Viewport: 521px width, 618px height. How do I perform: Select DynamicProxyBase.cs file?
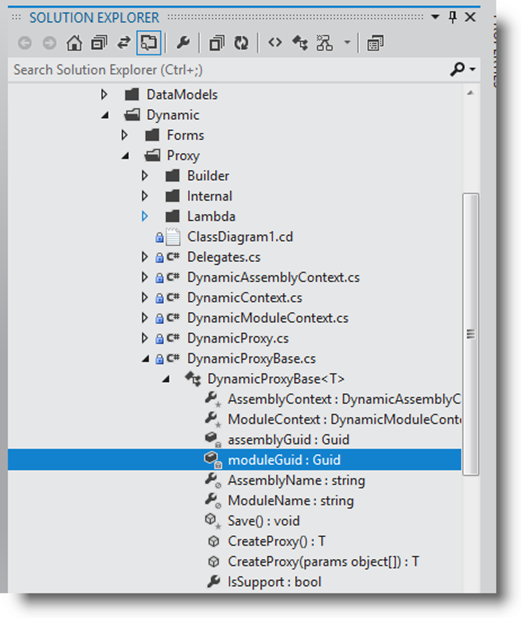pyautogui.click(x=251, y=359)
